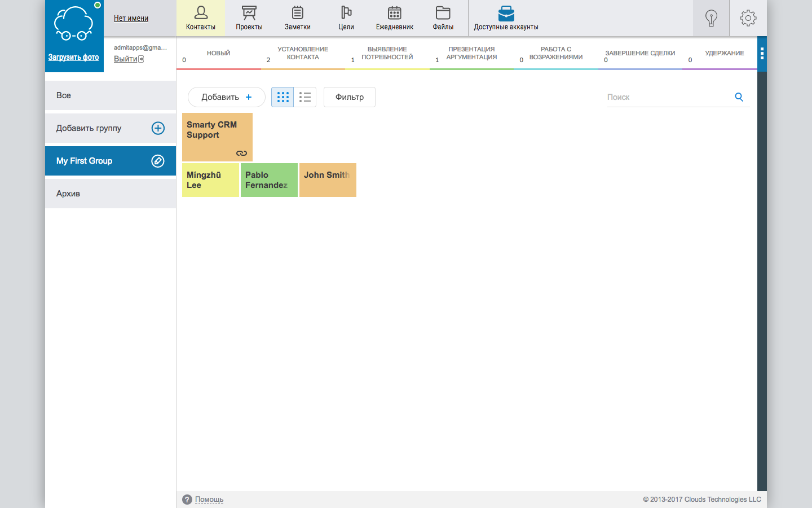Viewport: 812px width, 508px height.
Task: Click Выйти to log out
Action: tap(125, 59)
